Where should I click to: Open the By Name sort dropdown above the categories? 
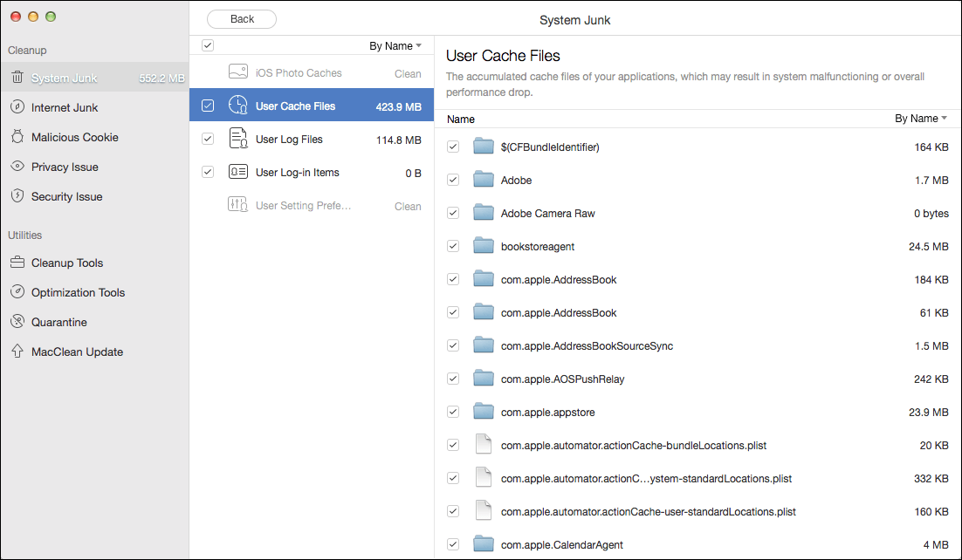(x=395, y=44)
